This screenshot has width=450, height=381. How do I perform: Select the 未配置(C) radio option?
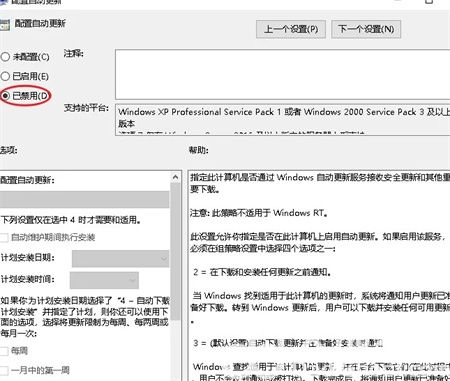(x=5, y=57)
